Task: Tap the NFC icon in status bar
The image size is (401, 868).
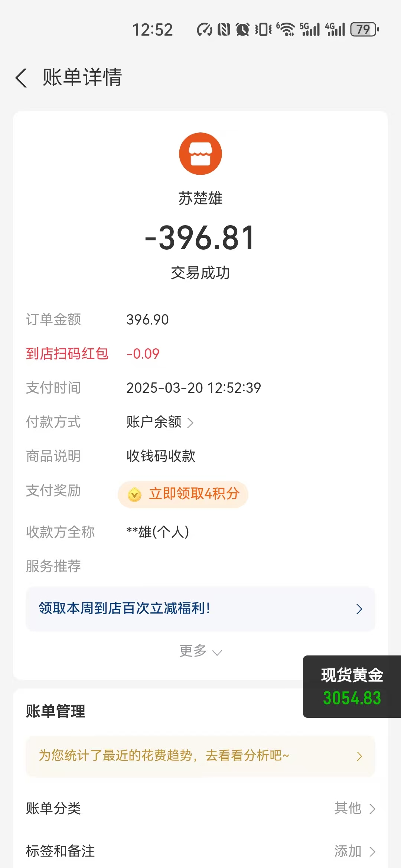Action: pyautogui.click(x=224, y=29)
